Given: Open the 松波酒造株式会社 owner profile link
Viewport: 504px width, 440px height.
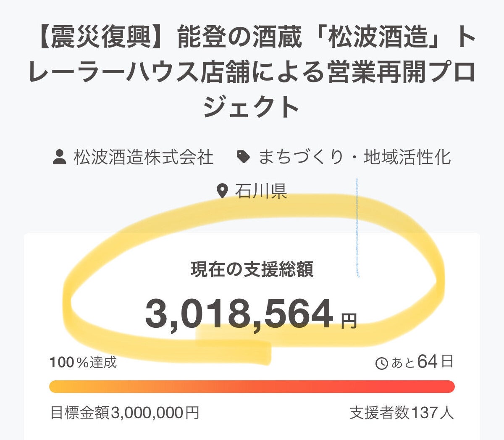Looking at the screenshot, I should [x=144, y=158].
